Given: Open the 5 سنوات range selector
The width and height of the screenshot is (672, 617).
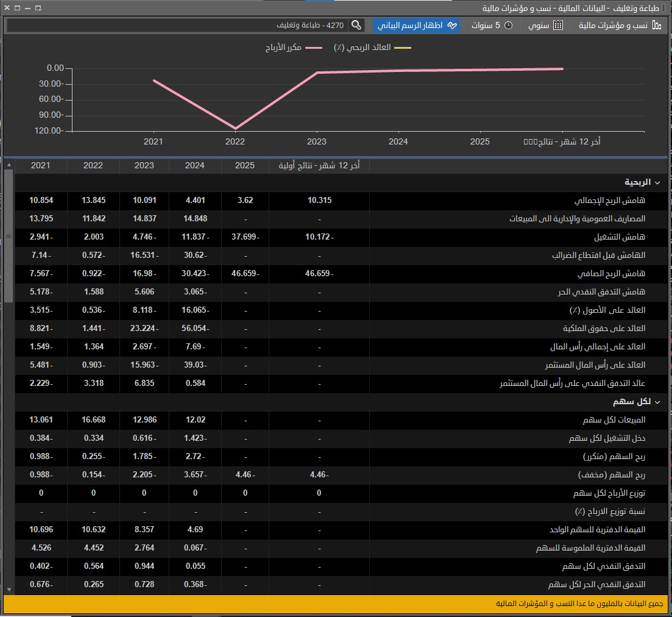Looking at the screenshot, I should 491,26.
